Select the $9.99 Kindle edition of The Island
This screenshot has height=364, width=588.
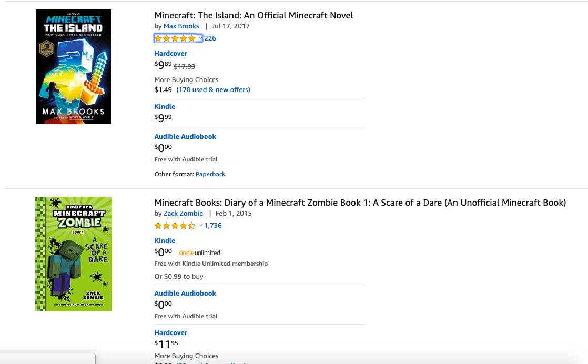[165, 107]
